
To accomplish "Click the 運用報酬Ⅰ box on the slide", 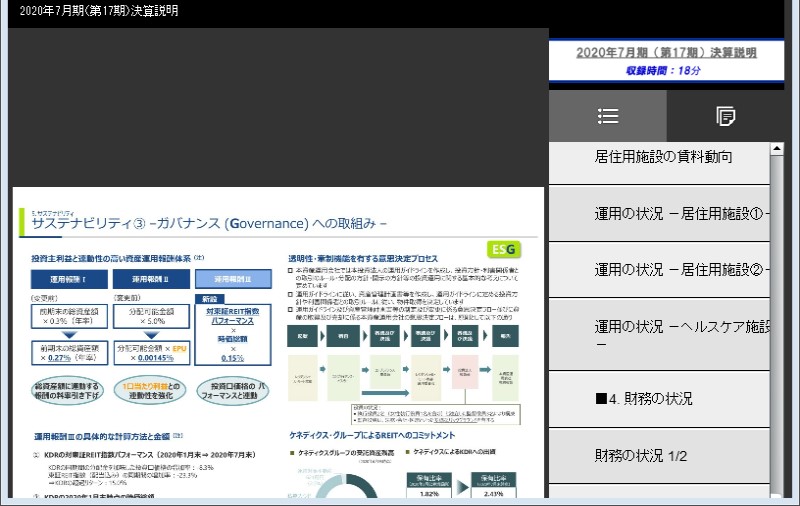I will pyautogui.click(x=69, y=279).
